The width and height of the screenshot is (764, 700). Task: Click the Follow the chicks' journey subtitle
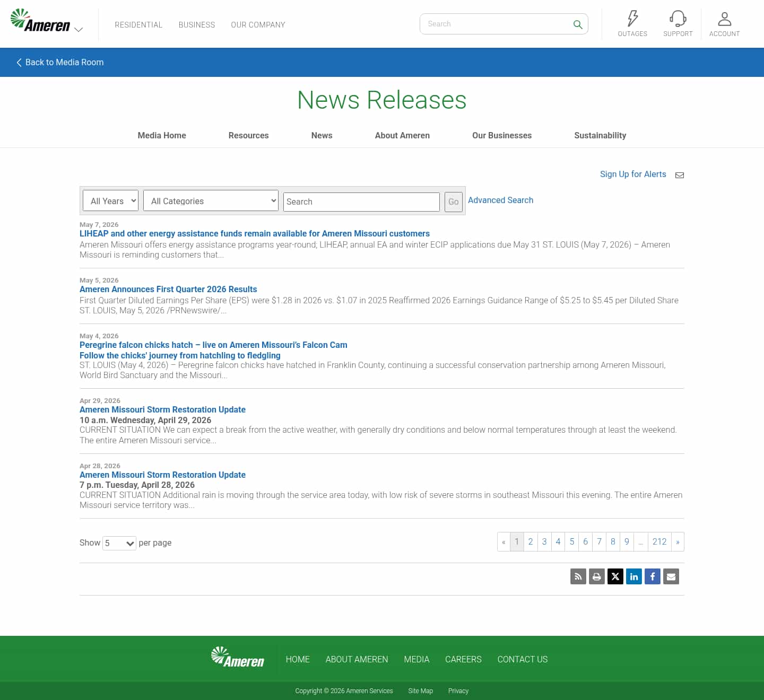180,356
